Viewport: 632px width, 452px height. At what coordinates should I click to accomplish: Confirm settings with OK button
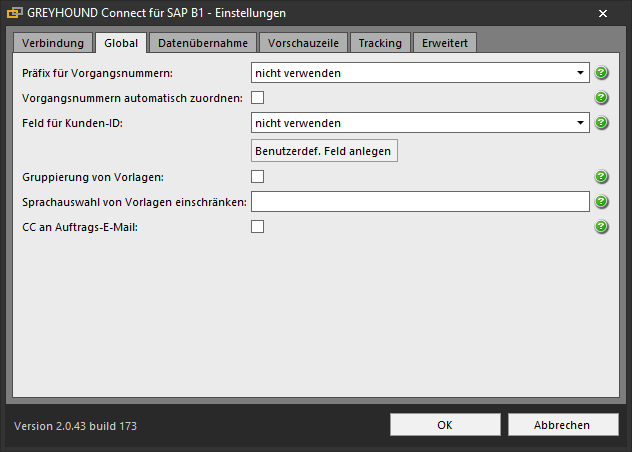pyautogui.click(x=445, y=425)
